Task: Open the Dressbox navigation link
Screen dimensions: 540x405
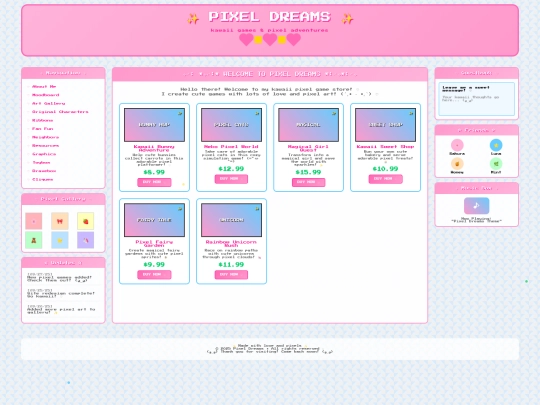Action: (x=44, y=171)
